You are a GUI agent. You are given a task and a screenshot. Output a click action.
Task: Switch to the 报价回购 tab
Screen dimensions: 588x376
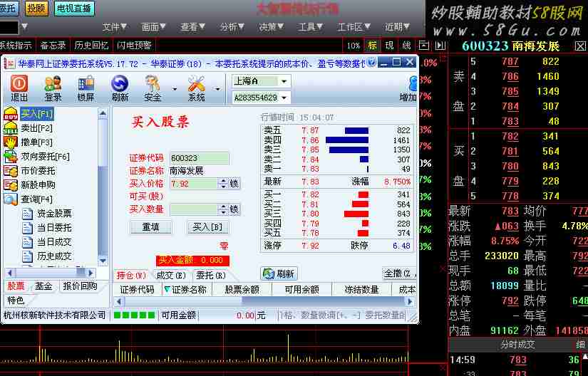pyautogui.click(x=80, y=286)
